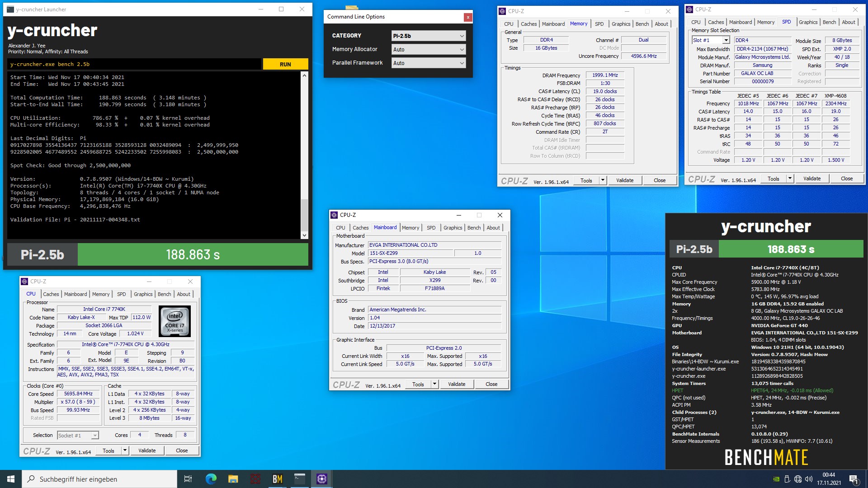Open CPU-Z taskbar icon
Viewport: 868px width, 488px height.
point(322,479)
